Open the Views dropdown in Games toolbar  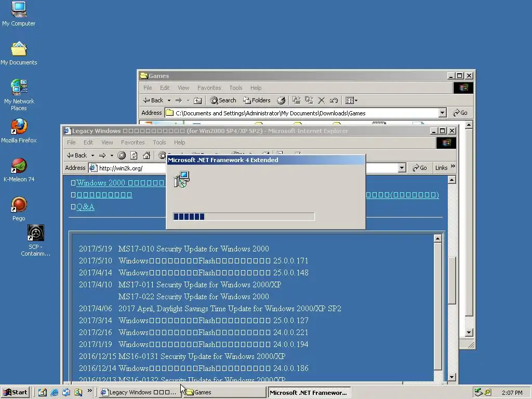point(351,100)
